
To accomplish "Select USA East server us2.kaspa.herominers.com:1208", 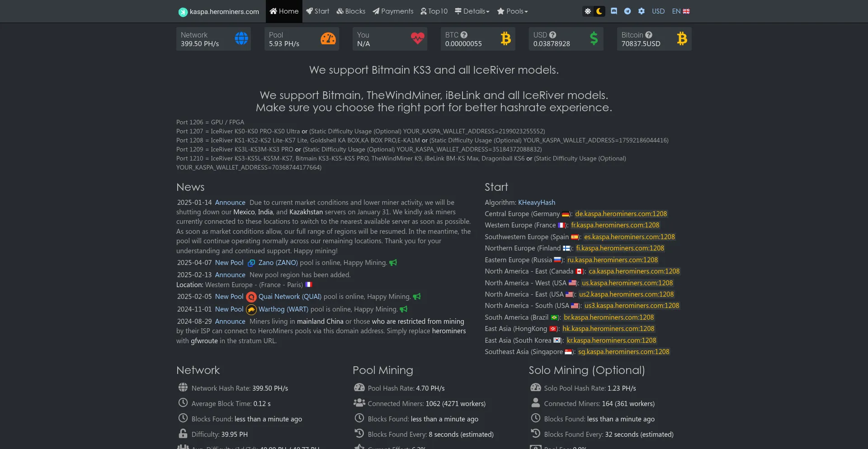I will (x=627, y=294).
